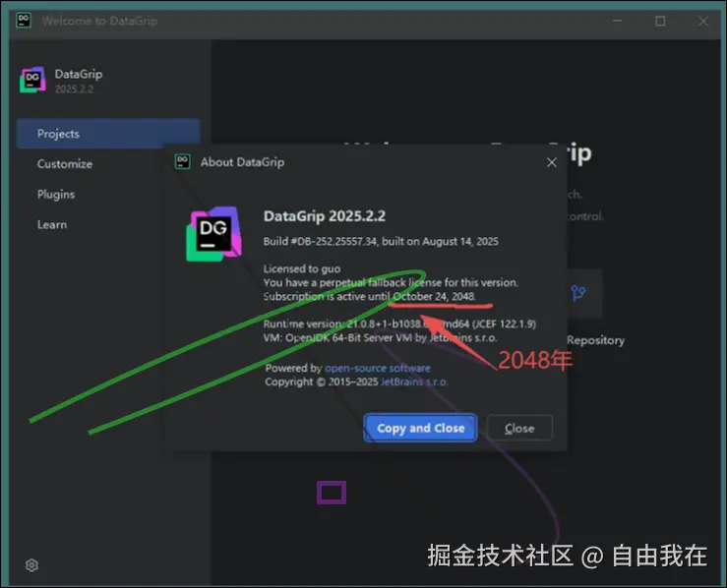Minimize the Welcome to DataGrip window
Viewport: 727px width, 588px height.
tap(617, 21)
